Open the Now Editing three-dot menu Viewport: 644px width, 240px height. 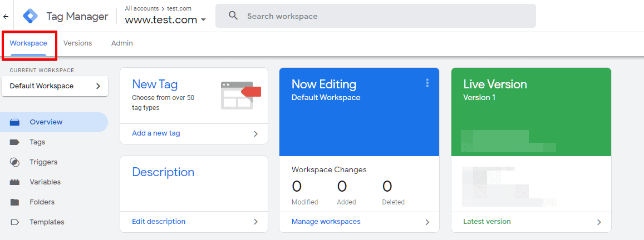coord(427,83)
